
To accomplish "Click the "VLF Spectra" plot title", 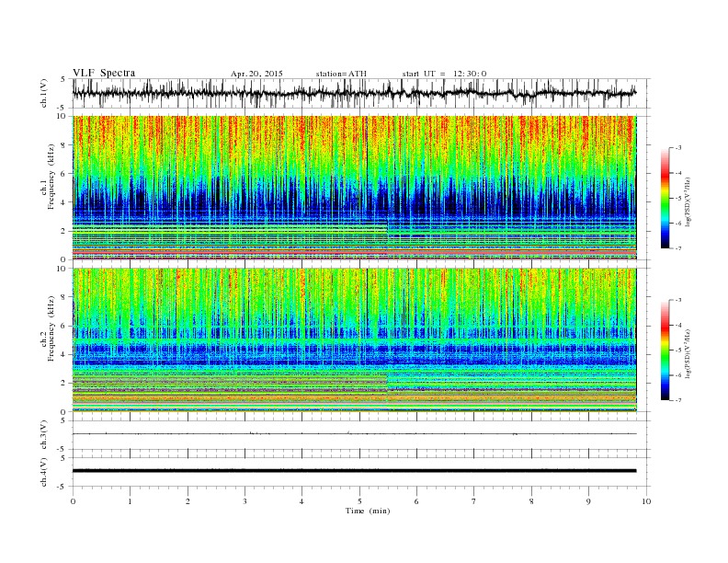I will tap(104, 73).
